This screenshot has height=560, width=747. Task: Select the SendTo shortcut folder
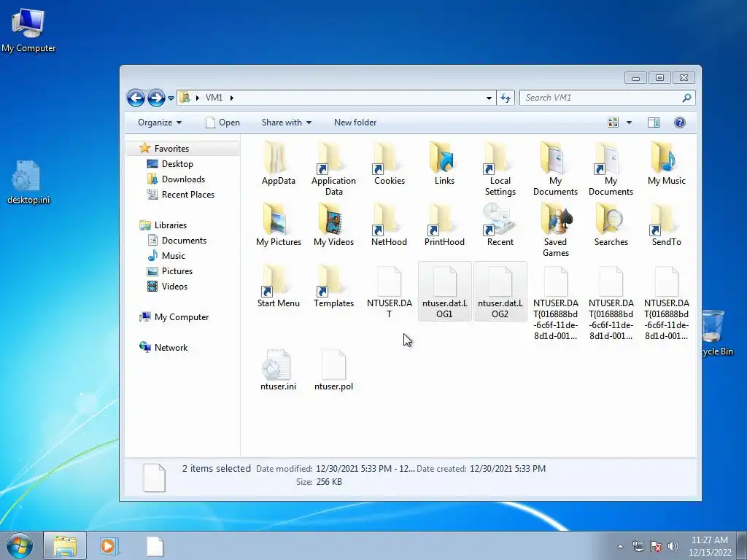[x=667, y=225]
